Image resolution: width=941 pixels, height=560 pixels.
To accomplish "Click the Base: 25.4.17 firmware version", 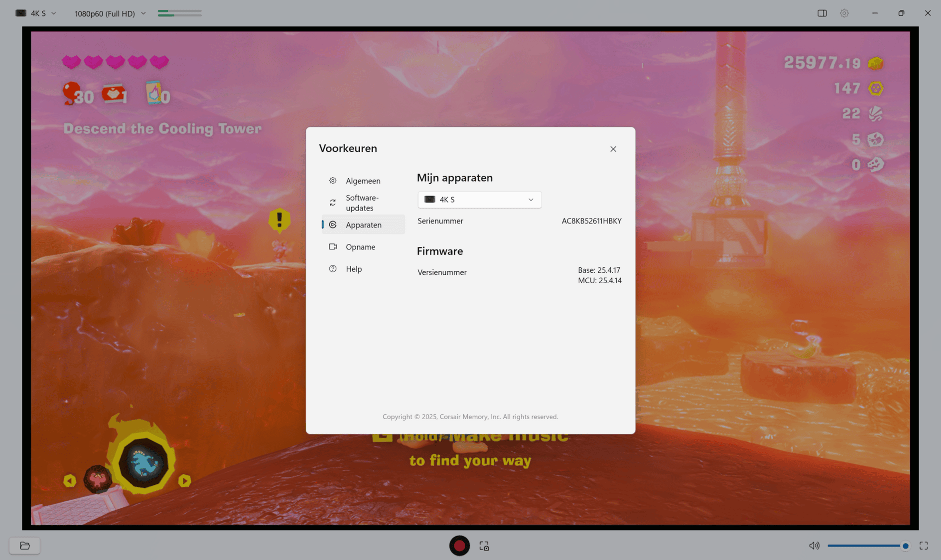I will tap(599, 270).
